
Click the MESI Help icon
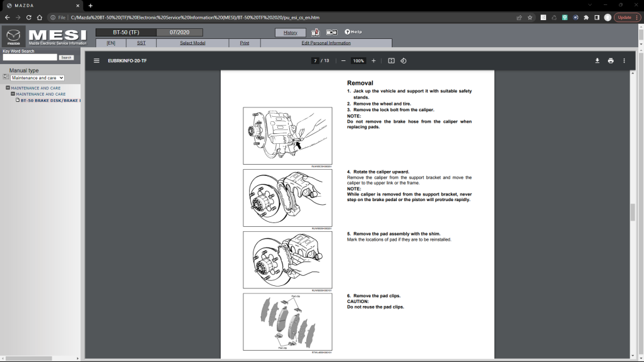click(353, 32)
